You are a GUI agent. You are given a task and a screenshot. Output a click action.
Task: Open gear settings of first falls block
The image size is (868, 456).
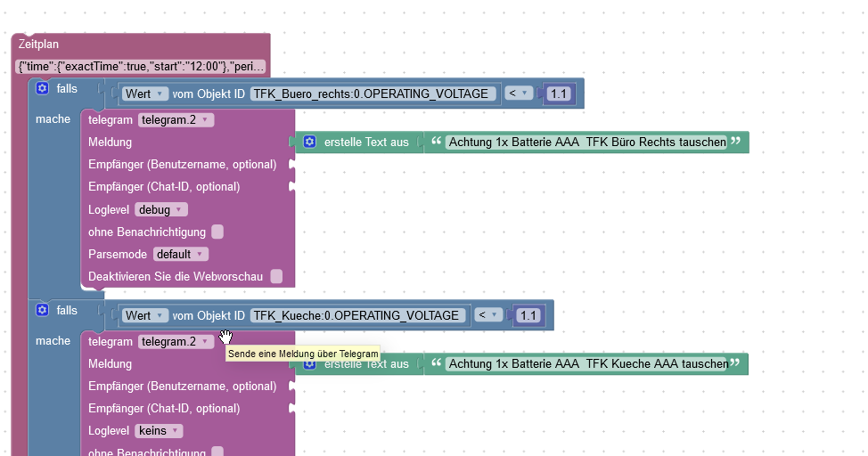(x=42, y=88)
